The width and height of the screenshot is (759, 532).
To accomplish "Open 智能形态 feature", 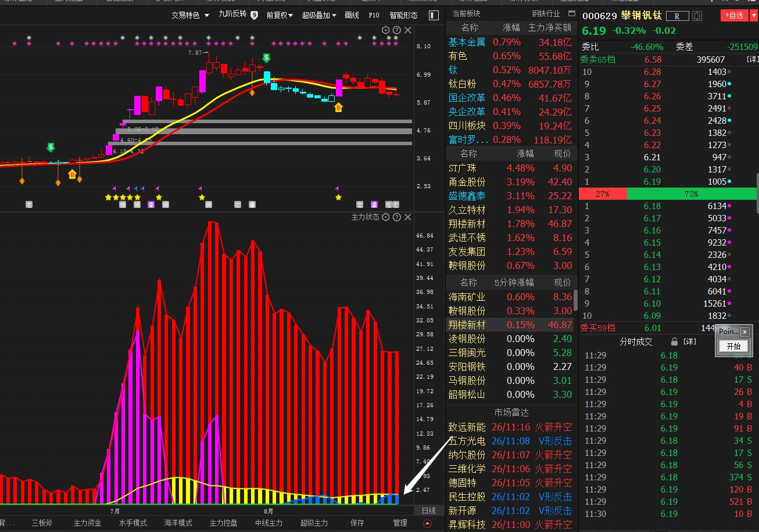I will coord(403,15).
